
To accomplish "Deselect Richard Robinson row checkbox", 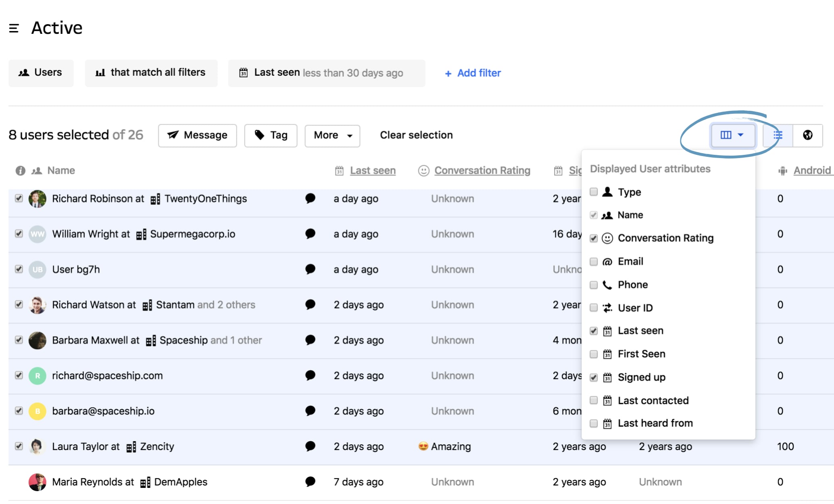I will click(19, 198).
